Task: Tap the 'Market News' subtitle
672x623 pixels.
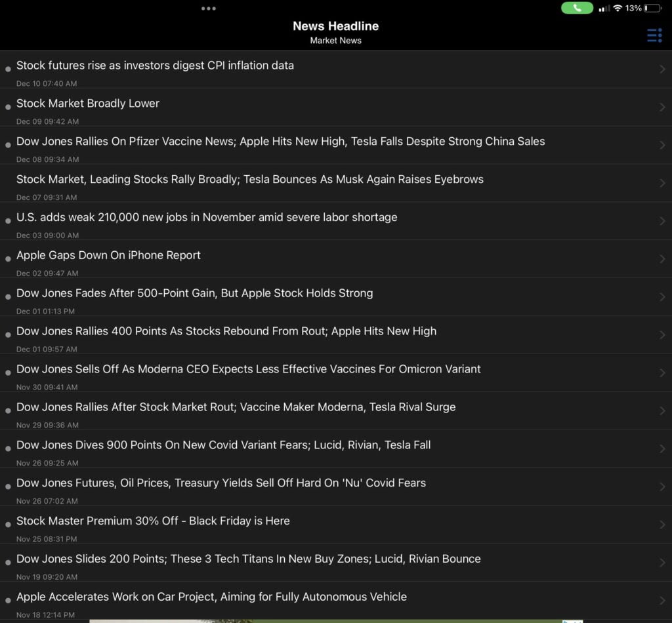Action: pyautogui.click(x=335, y=41)
